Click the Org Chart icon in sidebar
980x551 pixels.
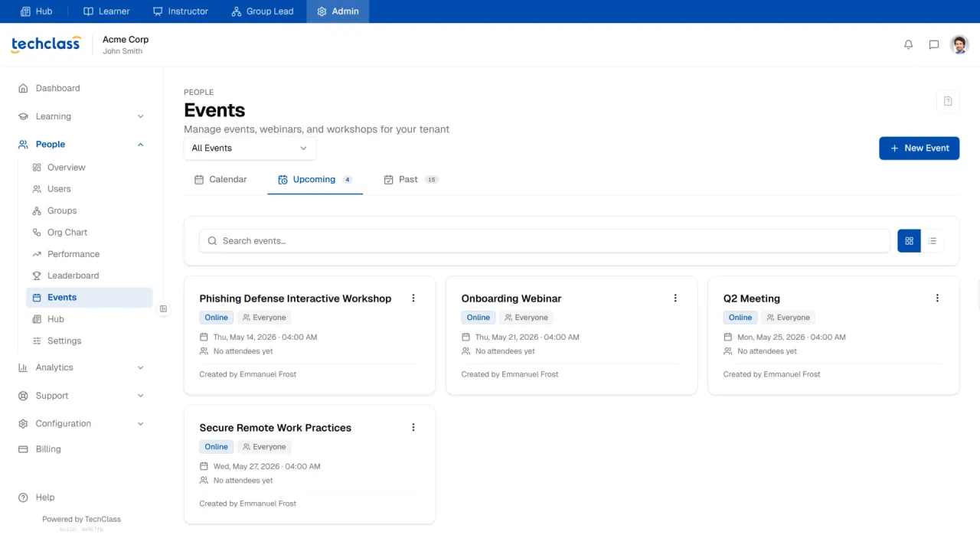tap(37, 233)
